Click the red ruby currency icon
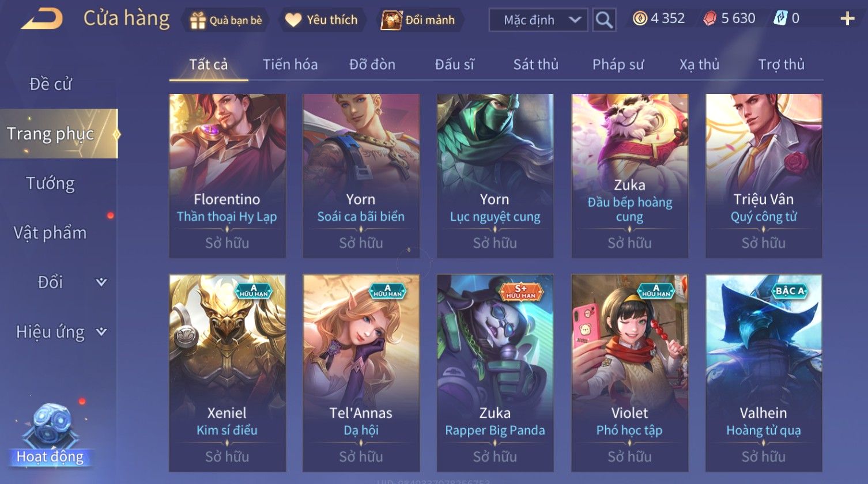Viewport: 868px width, 484px height. click(710, 19)
